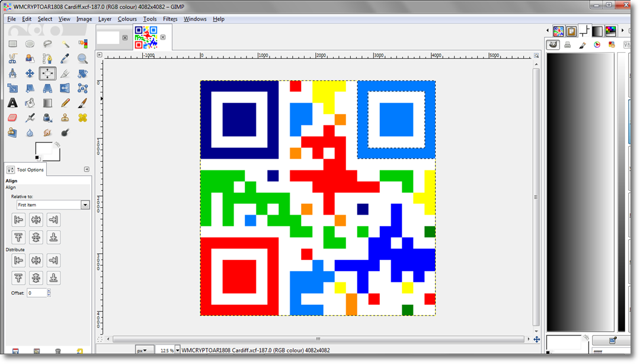Choose the Perspective tool
640x364 pixels.
pyautogui.click(x=47, y=88)
